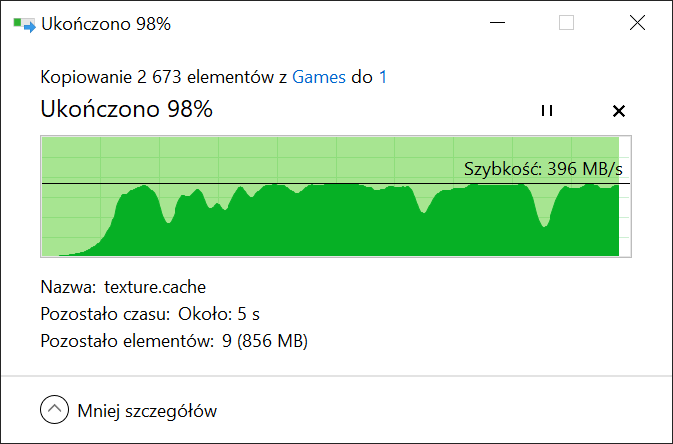Viewport: 673px width, 444px height.
Task: Close the window via title bar X
Action: [637, 23]
